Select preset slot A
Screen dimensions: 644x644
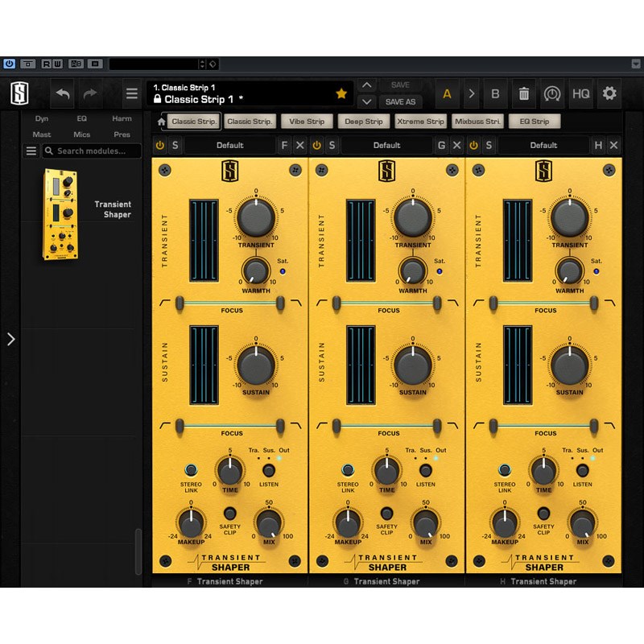[447, 94]
